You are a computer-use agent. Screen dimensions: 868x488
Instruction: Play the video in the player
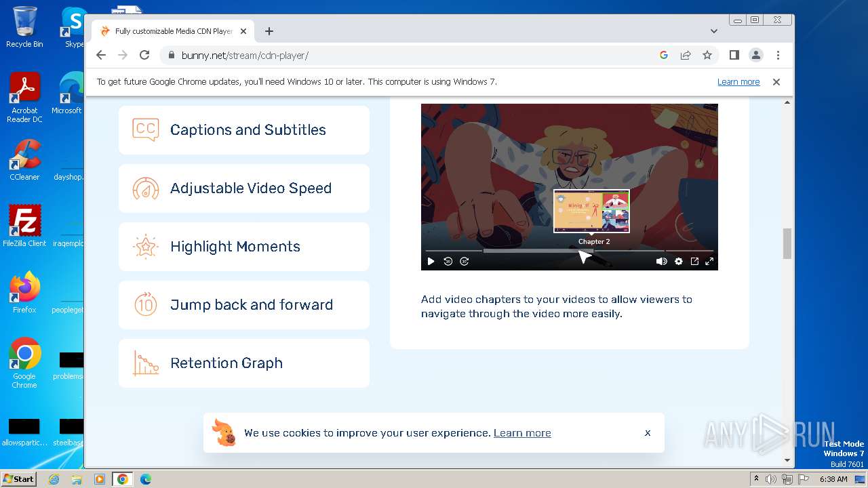[431, 262]
